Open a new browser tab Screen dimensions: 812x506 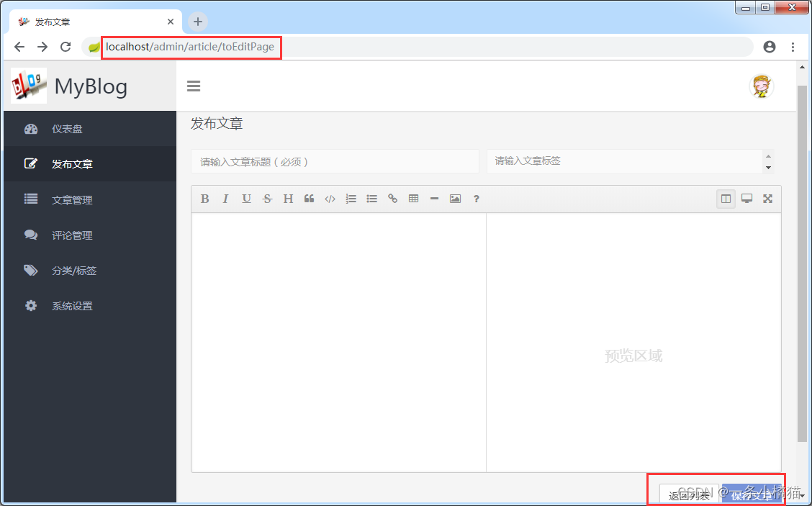197,22
